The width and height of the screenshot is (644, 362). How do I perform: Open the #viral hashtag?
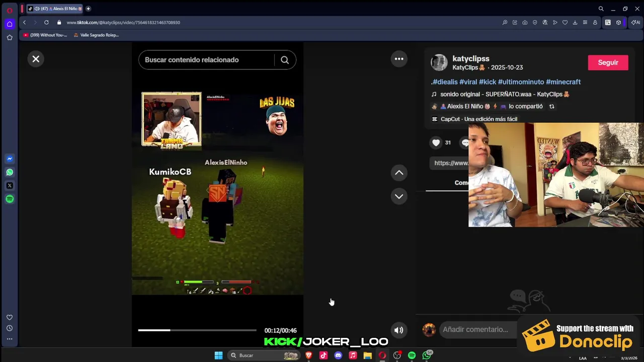[468, 82]
